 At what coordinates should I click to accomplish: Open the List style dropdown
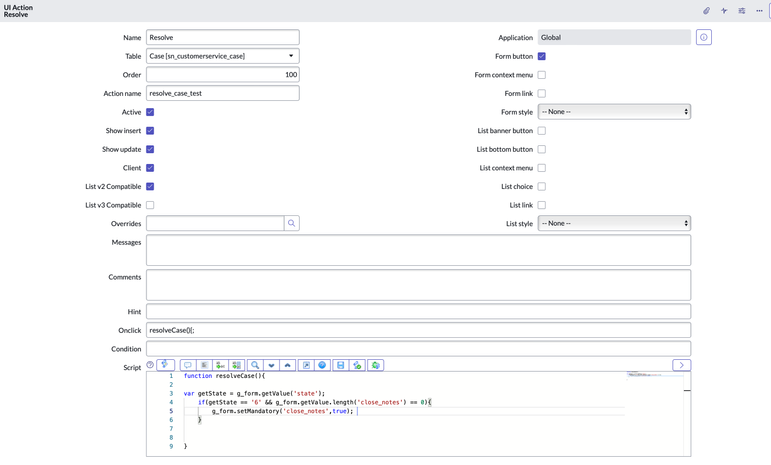pyautogui.click(x=614, y=223)
